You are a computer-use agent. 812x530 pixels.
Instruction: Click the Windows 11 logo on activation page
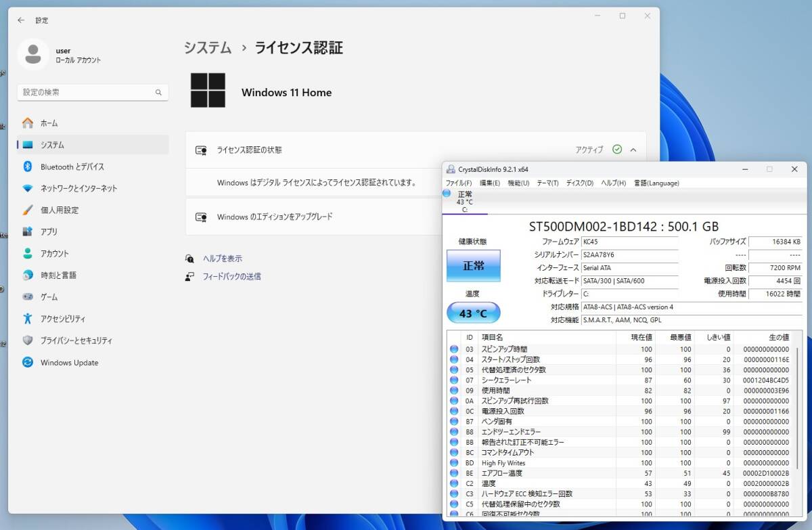pyautogui.click(x=208, y=91)
